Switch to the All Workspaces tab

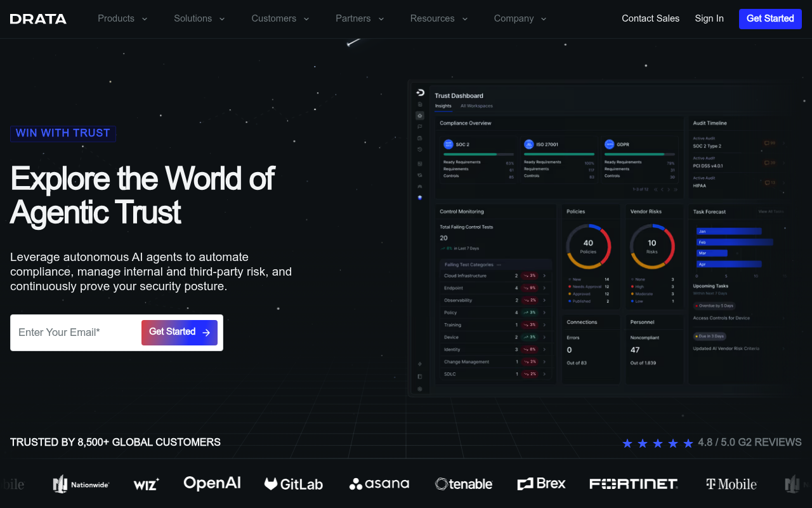tap(476, 106)
